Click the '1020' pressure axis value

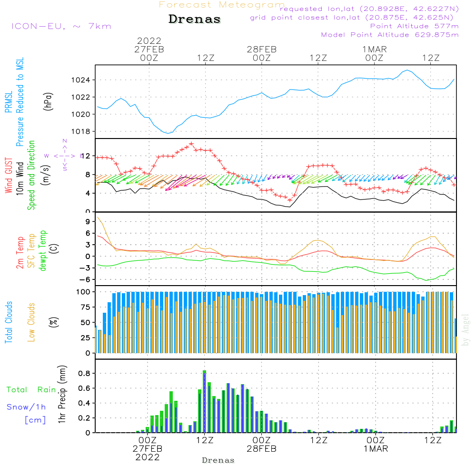tap(81, 114)
